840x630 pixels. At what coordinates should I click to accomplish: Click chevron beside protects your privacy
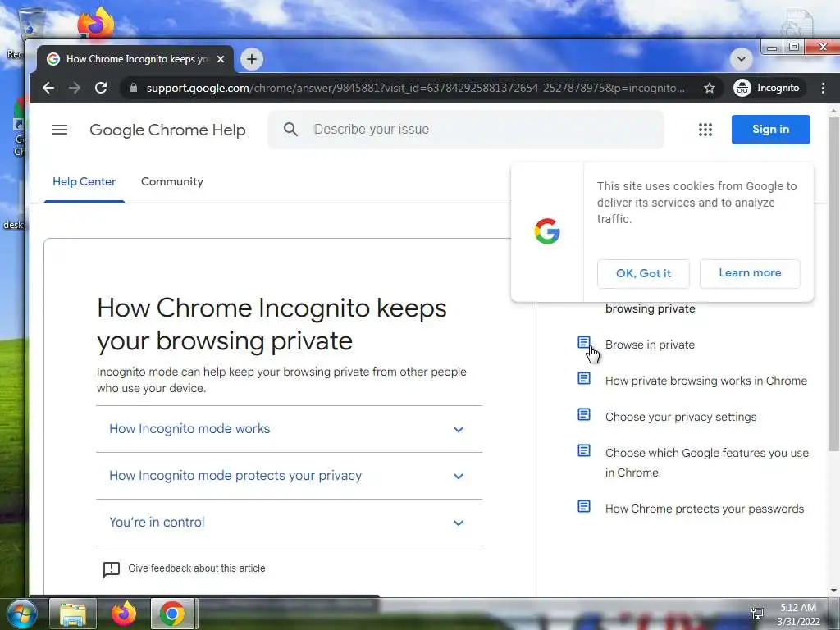coord(458,477)
